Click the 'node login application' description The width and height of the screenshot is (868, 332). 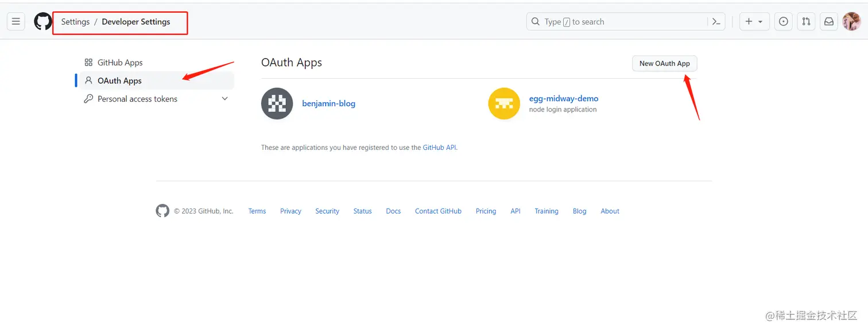click(563, 109)
